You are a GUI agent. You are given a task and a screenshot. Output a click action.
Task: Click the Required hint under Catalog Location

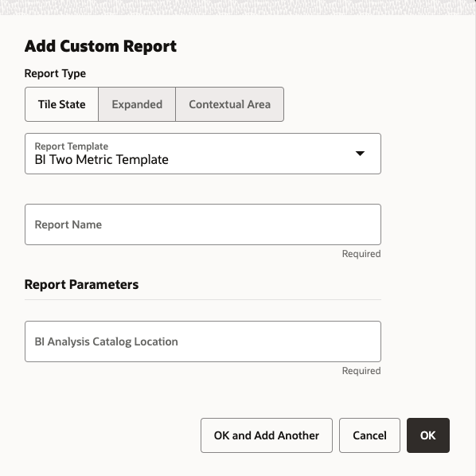coord(361,371)
